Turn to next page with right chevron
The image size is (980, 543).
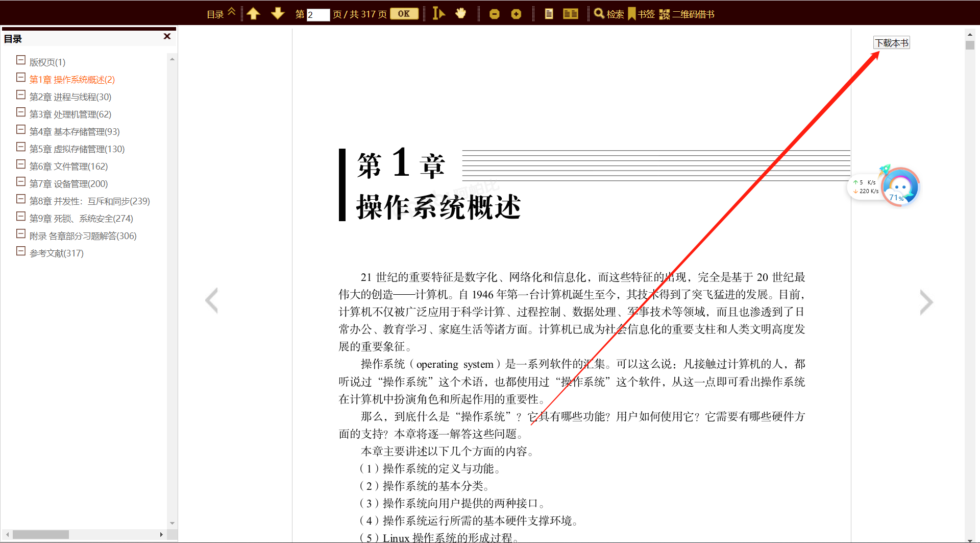coord(926,302)
